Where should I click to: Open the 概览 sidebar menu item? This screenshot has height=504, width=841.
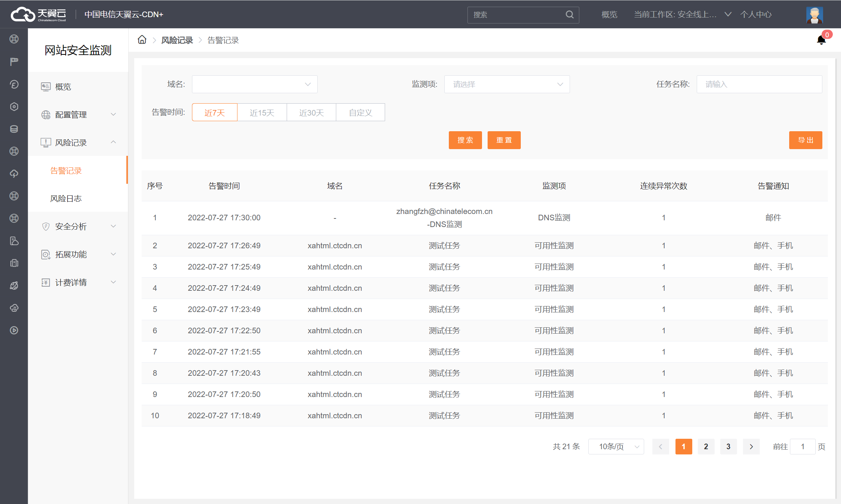(x=63, y=87)
